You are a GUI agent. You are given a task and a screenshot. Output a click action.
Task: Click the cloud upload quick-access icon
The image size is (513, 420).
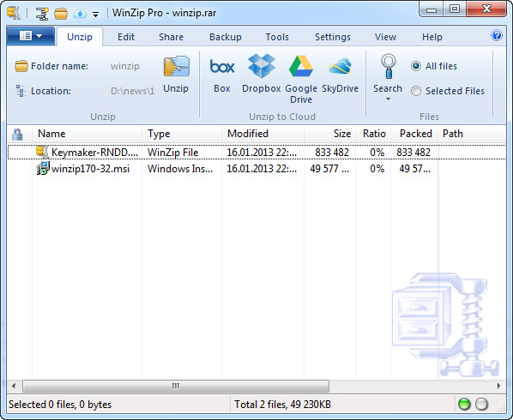pos(80,14)
